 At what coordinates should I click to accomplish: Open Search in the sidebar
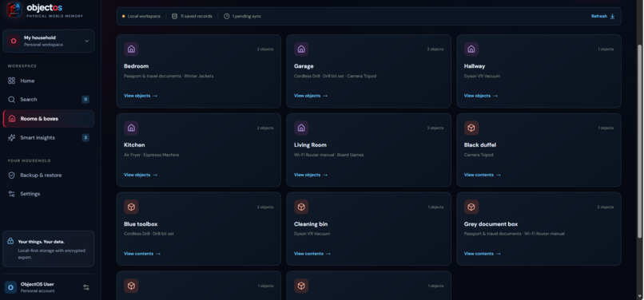[49, 99]
